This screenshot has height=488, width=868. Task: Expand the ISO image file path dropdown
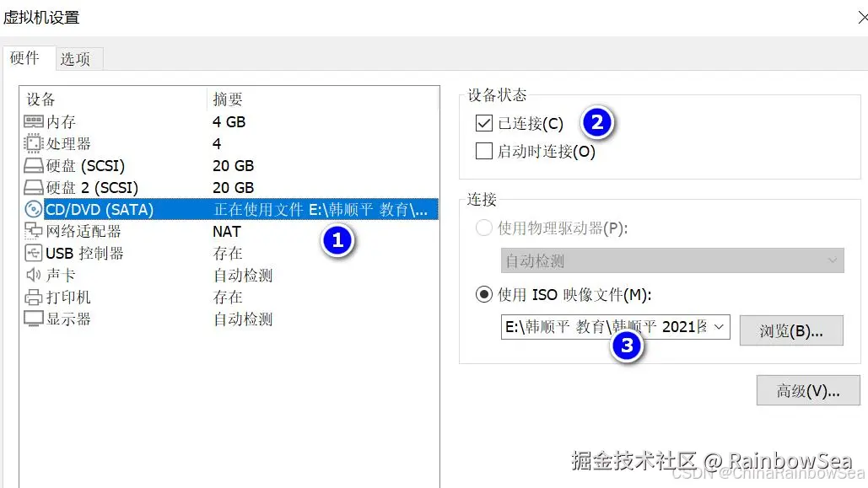coord(720,327)
